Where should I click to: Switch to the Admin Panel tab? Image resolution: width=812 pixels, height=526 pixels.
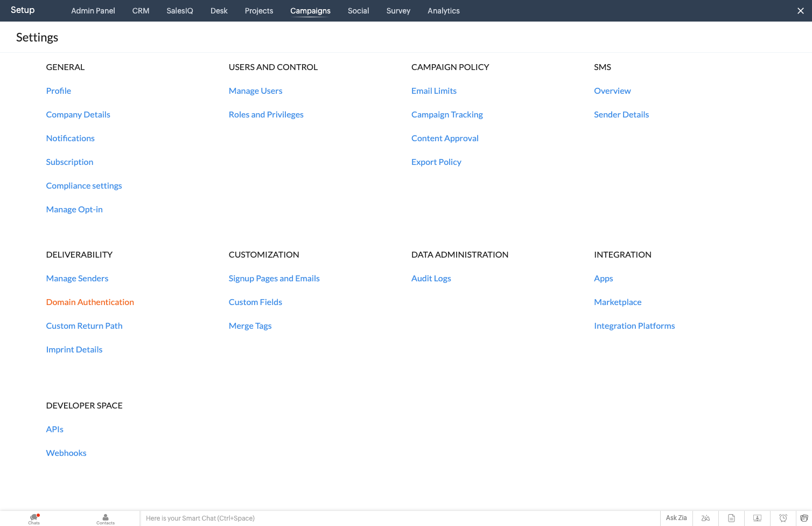93,11
